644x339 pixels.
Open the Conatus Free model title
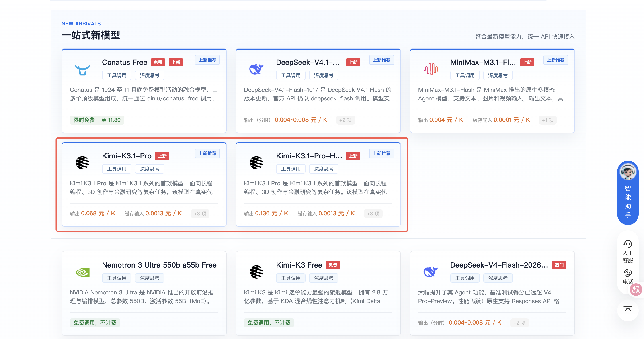[125, 62]
